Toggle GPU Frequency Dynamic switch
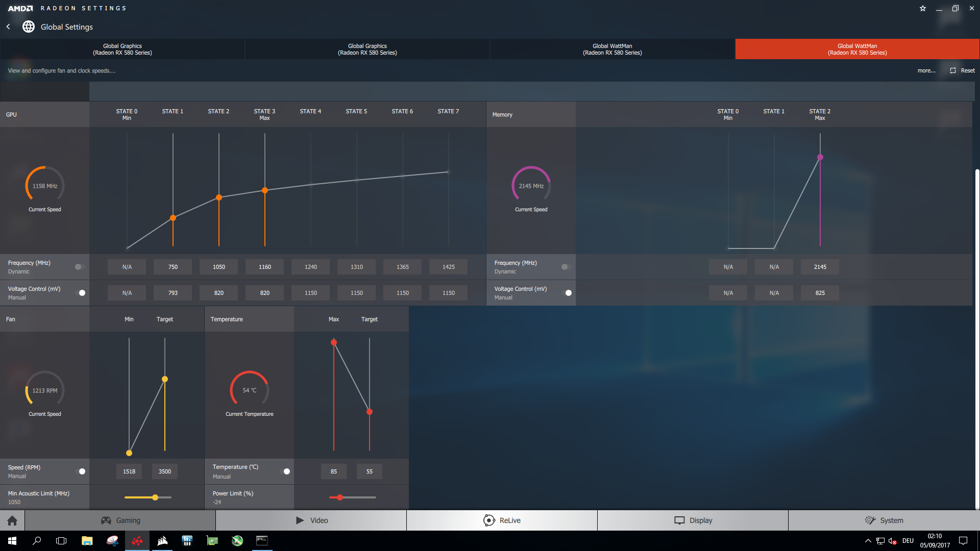This screenshot has width=980, height=551. [x=80, y=267]
